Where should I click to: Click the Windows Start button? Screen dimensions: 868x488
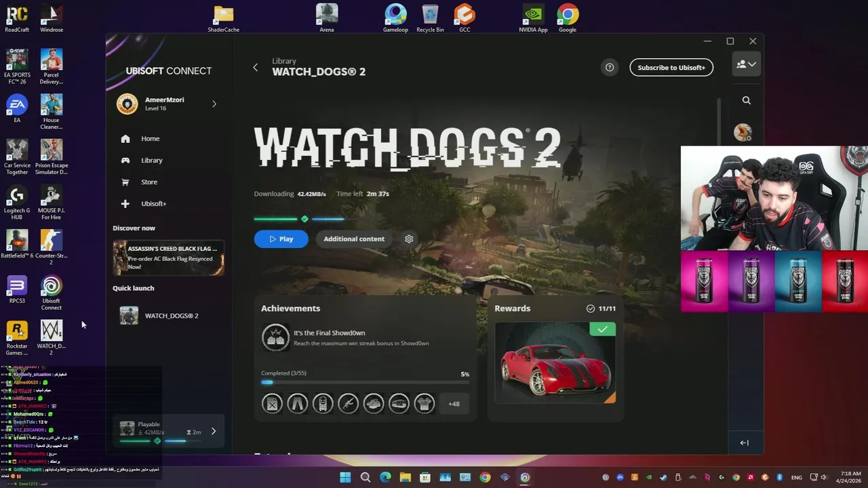point(345,477)
